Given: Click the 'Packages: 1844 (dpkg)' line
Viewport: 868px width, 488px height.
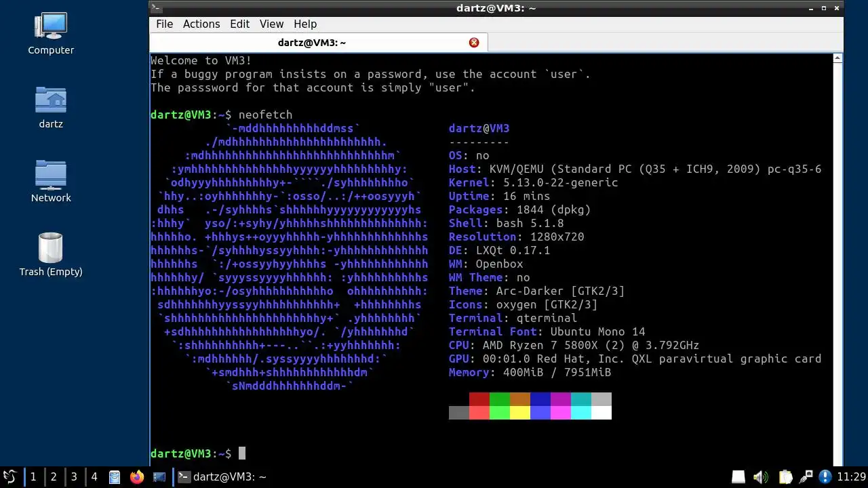Looking at the screenshot, I should [520, 209].
